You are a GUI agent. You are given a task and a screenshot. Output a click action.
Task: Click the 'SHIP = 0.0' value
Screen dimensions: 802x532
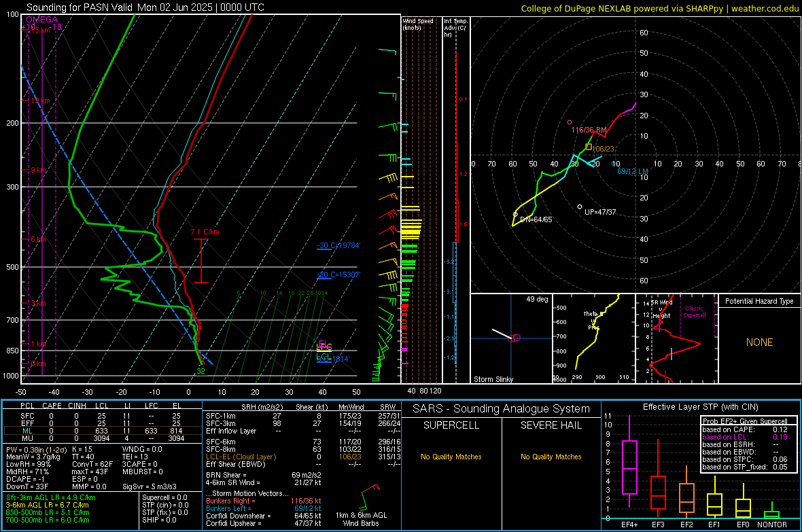point(159,520)
